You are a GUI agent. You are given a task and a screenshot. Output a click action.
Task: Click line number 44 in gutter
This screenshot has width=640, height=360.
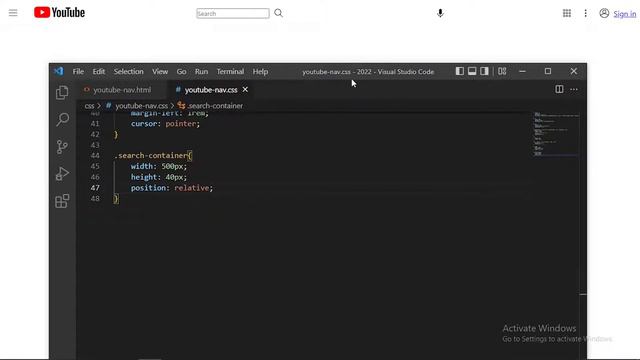95,156
